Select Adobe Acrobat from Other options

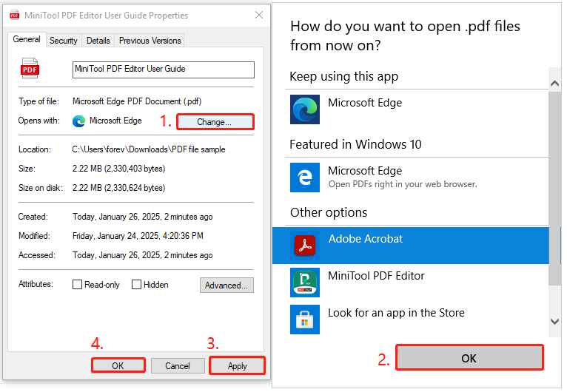[x=410, y=246]
